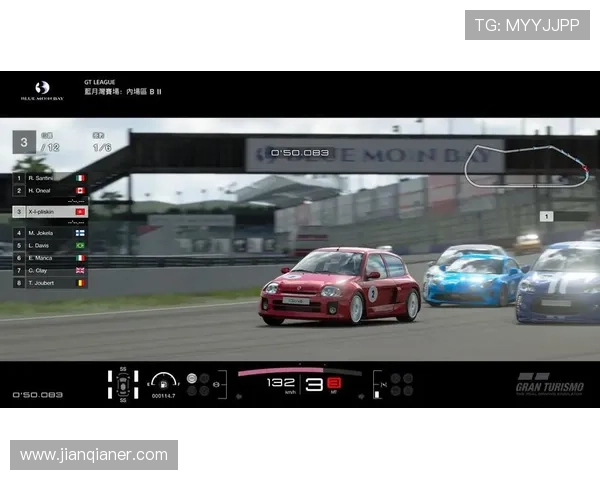Click the Italian flag beside R. Santini
The image size is (600, 480).
[x=81, y=177]
